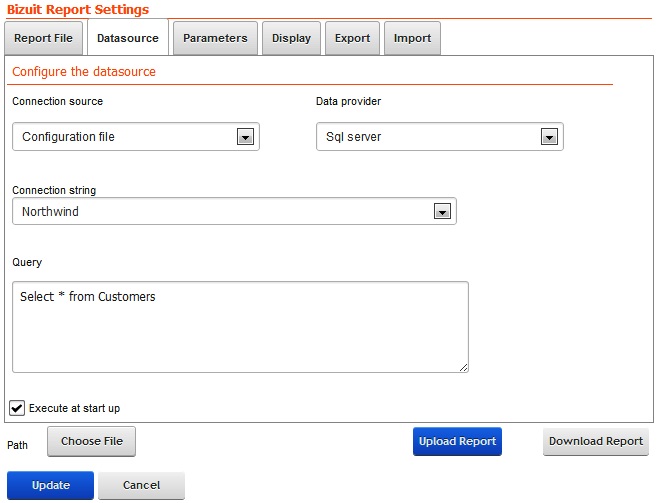This screenshot has height=503, width=660.
Task: Click the Northwind connection string box
Action: (x=234, y=211)
